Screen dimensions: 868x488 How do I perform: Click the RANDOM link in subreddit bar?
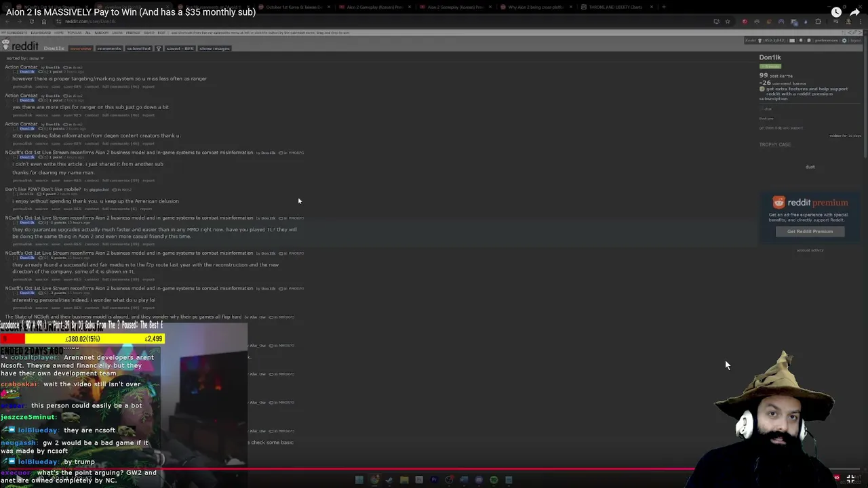coord(102,33)
